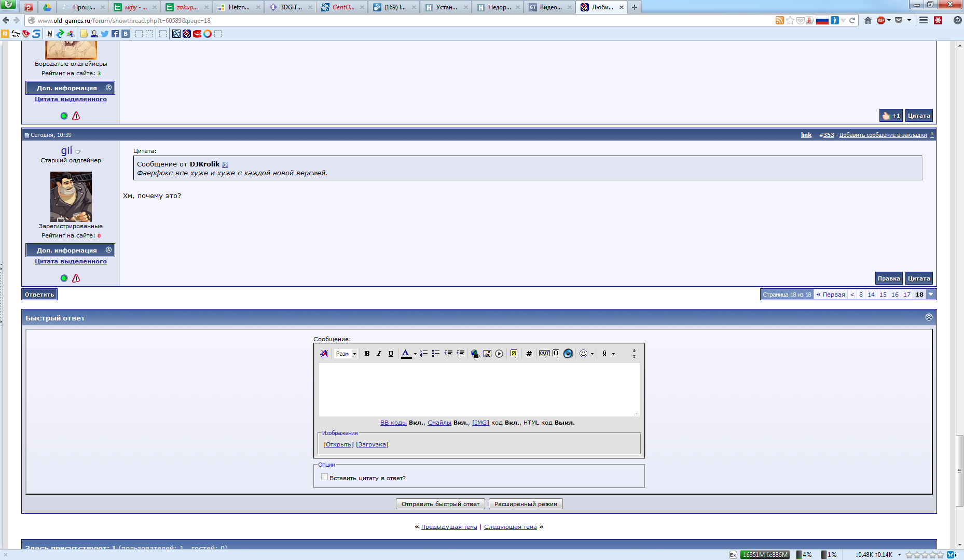The image size is (964, 560).
Task: Insert a video via the play icon
Action: 499,354
